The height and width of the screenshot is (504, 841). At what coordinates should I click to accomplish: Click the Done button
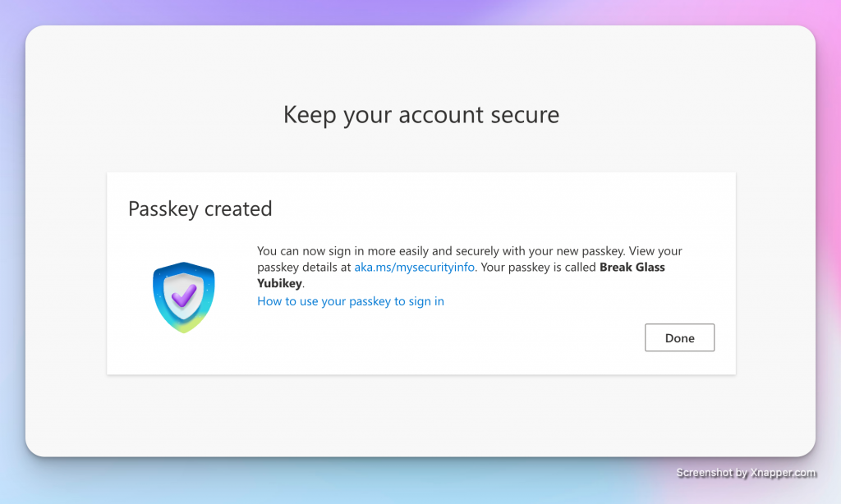pyautogui.click(x=679, y=338)
